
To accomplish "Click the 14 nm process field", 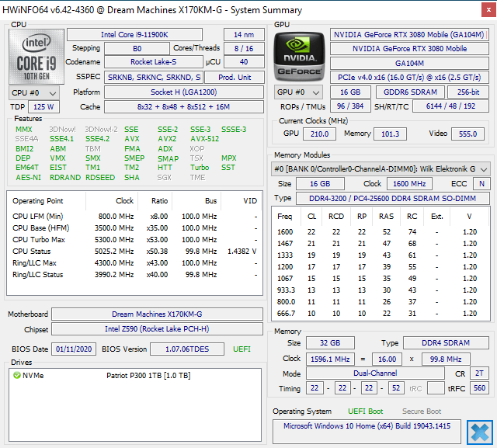I will [x=244, y=34].
